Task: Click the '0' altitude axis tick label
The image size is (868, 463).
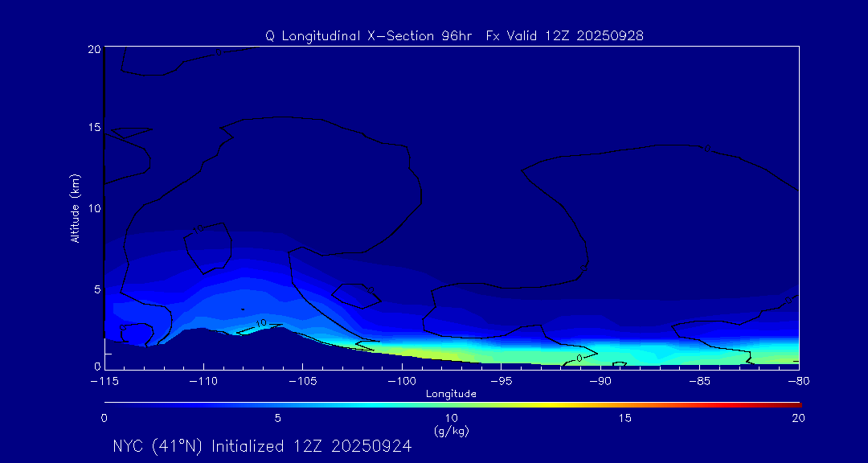Action: [96, 366]
